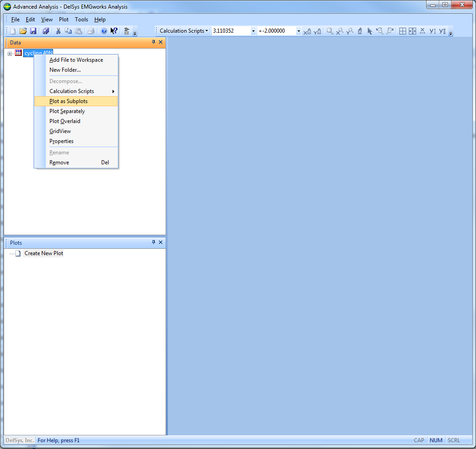The height and width of the screenshot is (449, 476).
Task: Toggle the Y-axis lock icon
Action: point(318,31)
